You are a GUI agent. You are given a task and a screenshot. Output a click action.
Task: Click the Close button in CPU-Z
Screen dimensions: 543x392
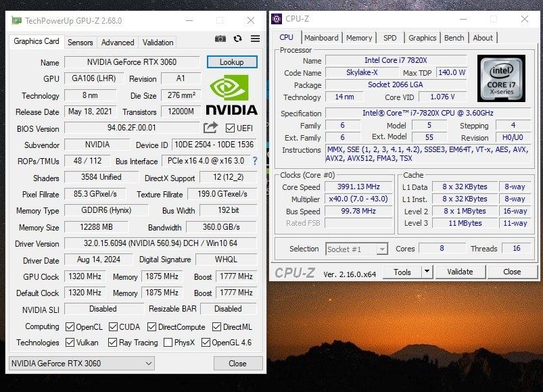click(x=512, y=272)
